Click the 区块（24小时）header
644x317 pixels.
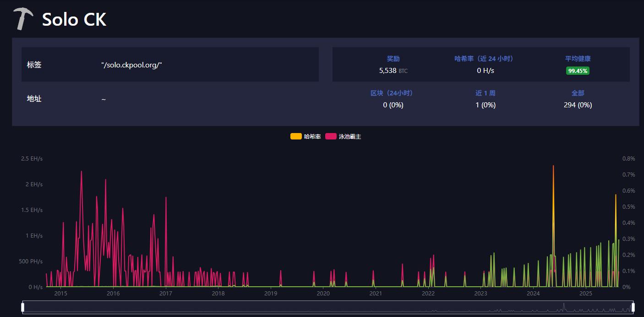393,93
